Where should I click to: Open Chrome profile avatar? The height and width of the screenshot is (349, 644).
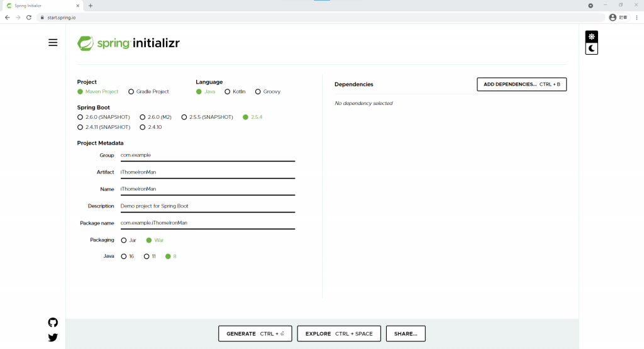pos(613,18)
